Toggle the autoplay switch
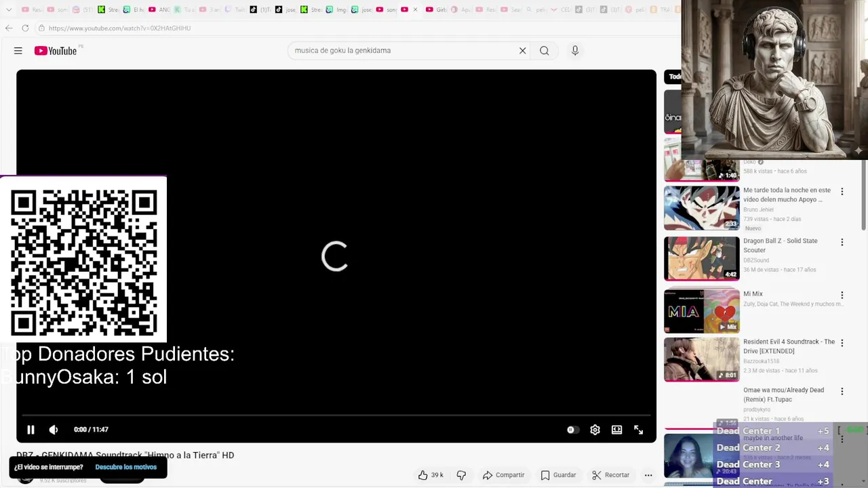Image resolution: width=868 pixels, height=488 pixels. click(x=572, y=430)
